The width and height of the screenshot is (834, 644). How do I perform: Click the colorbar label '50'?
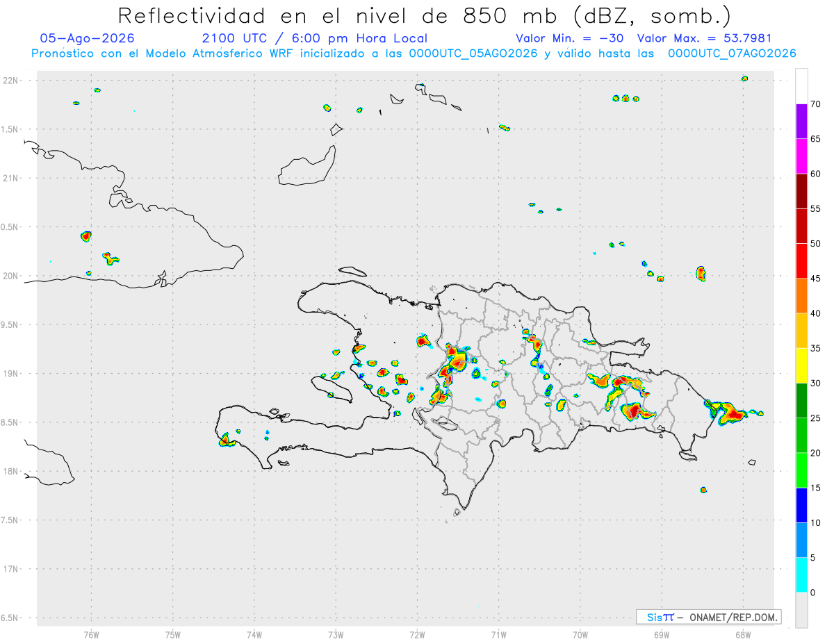point(815,244)
